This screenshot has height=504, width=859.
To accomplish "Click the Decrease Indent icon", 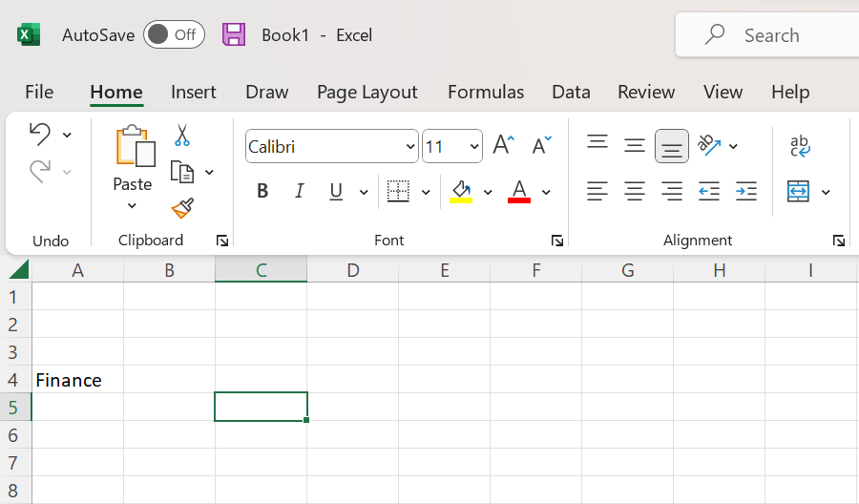I will click(709, 192).
